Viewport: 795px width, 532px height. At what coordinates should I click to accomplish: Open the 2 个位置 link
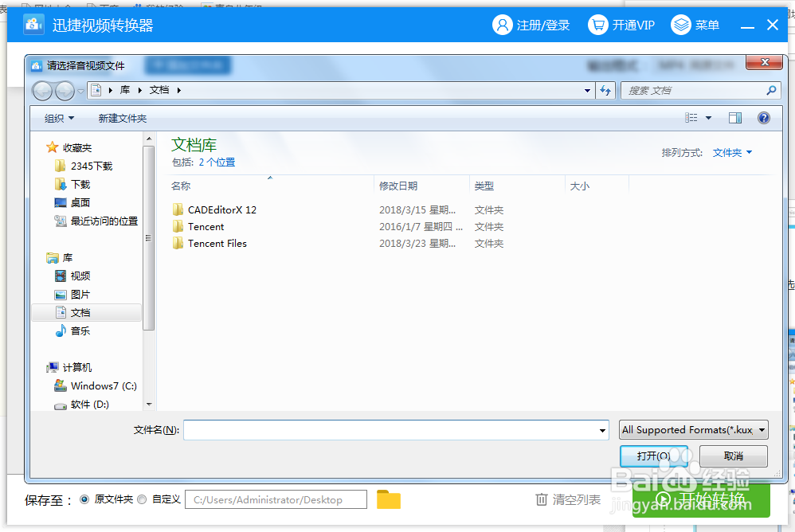point(217,162)
